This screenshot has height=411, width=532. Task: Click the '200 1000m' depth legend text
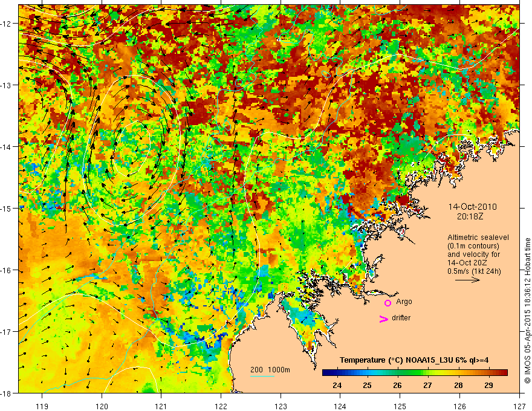coord(270,370)
